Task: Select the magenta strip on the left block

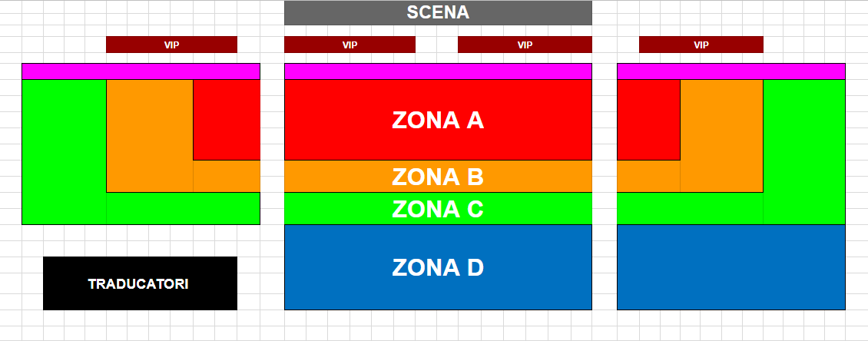Action: tap(141, 71)
